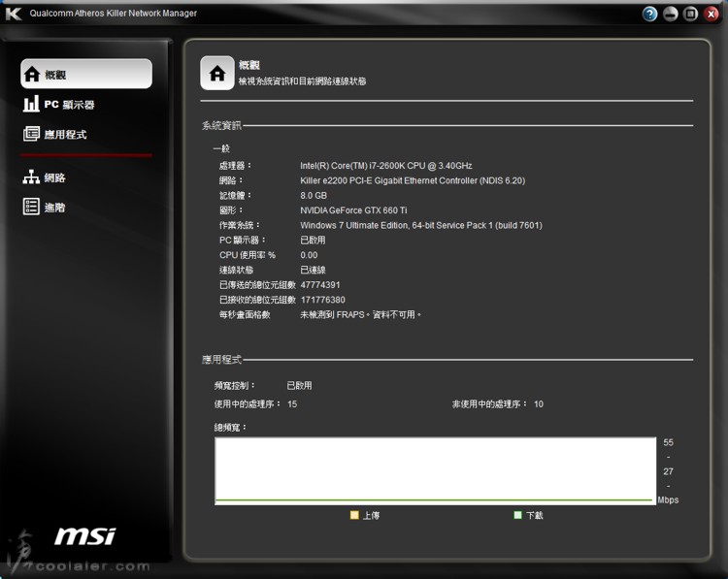Click the green 下載 legend swatch
This screenshot has width=728, height=579.
click(x=517, y=515)
